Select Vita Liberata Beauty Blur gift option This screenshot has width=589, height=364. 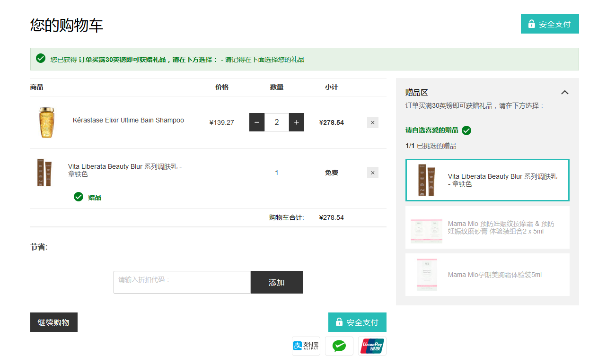(x=487, y=180)
